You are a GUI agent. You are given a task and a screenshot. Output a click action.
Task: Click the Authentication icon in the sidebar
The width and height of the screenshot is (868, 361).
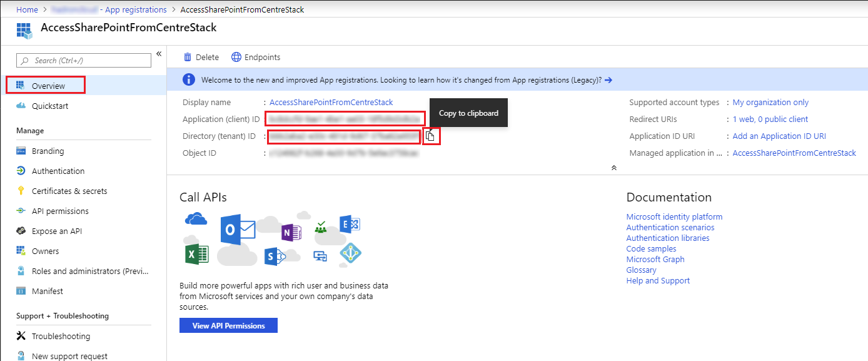[21, 171]
